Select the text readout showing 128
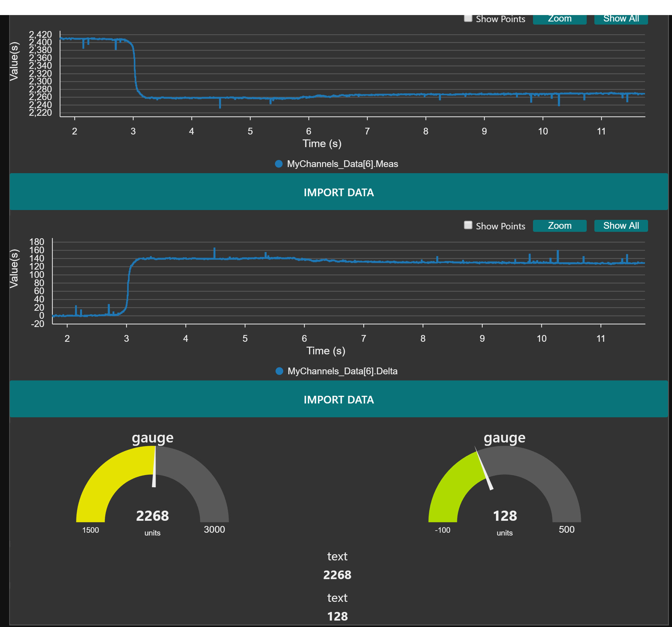 pos(338,616)
